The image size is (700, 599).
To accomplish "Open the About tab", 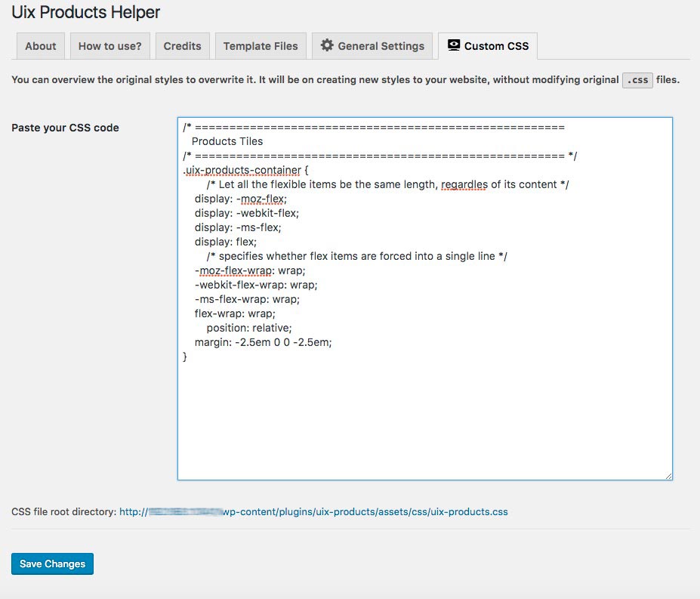I will 41,46.
